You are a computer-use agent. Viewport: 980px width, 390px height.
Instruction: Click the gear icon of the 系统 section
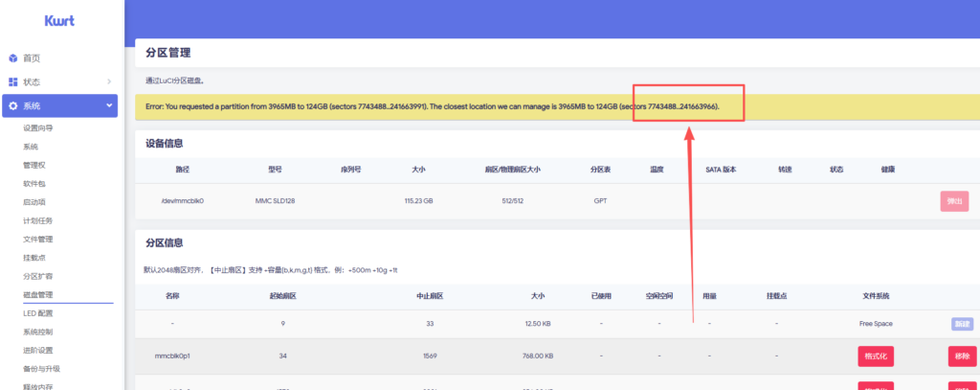coord(13,106)
